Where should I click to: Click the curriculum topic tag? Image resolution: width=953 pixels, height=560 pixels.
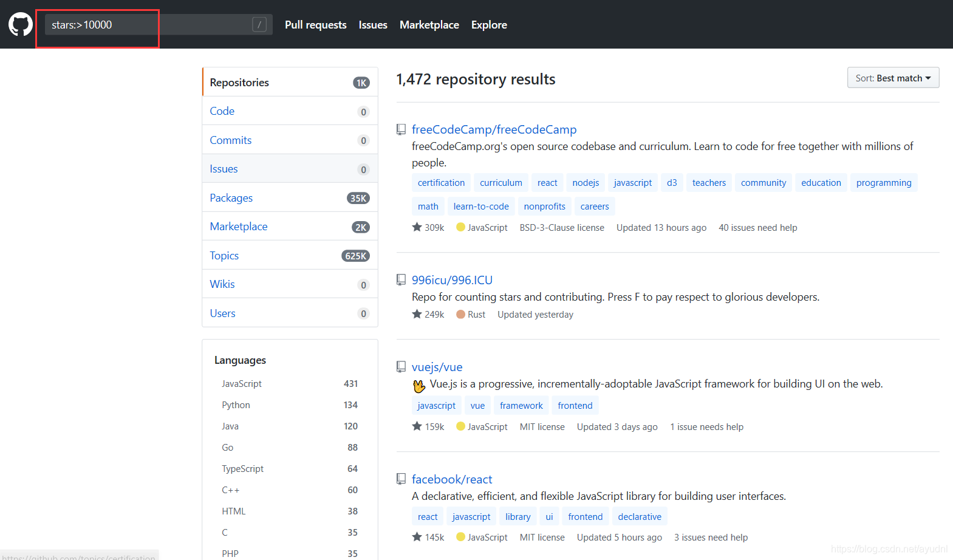coord(501,183)
